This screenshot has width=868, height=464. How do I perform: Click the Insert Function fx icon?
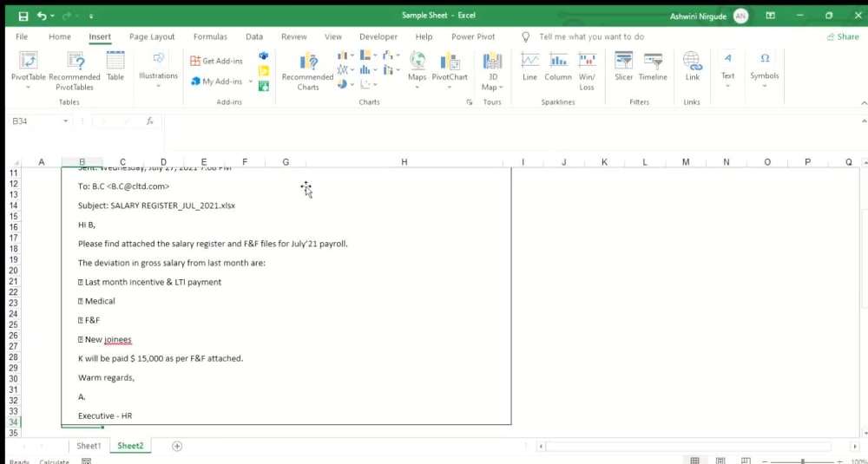[x=149, y=121]
